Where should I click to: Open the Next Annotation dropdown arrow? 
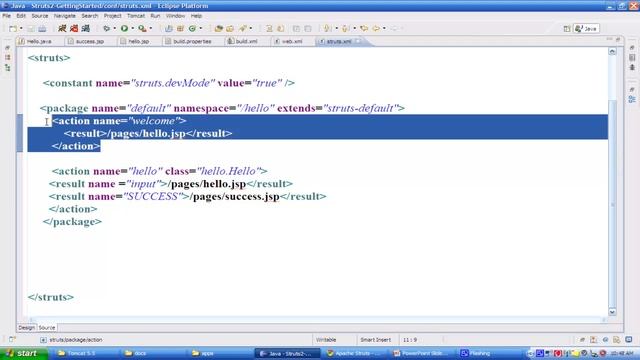(336, 29)
